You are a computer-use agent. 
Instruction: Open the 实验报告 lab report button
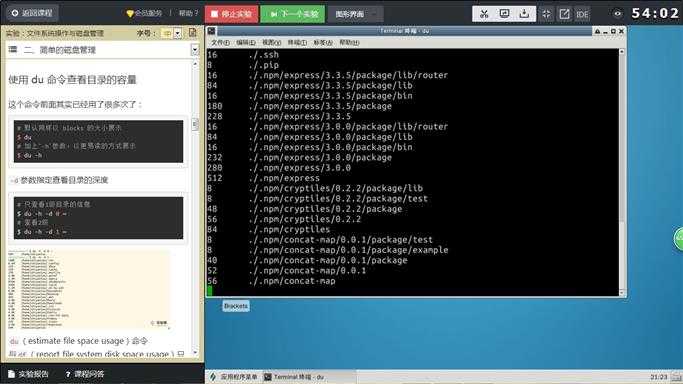click(28, 374)
